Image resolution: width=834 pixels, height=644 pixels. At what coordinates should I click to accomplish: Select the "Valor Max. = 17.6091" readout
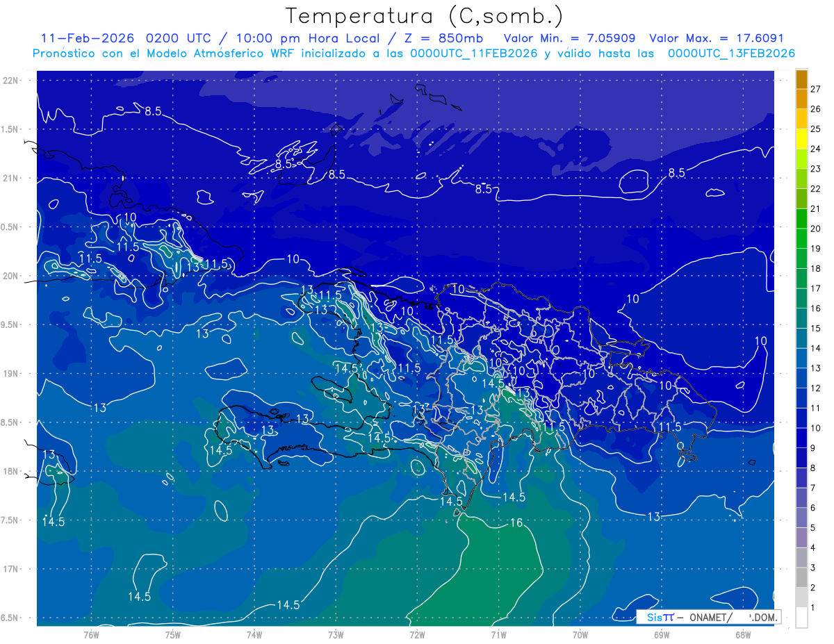pyautogui.click(x=717, y=38)
